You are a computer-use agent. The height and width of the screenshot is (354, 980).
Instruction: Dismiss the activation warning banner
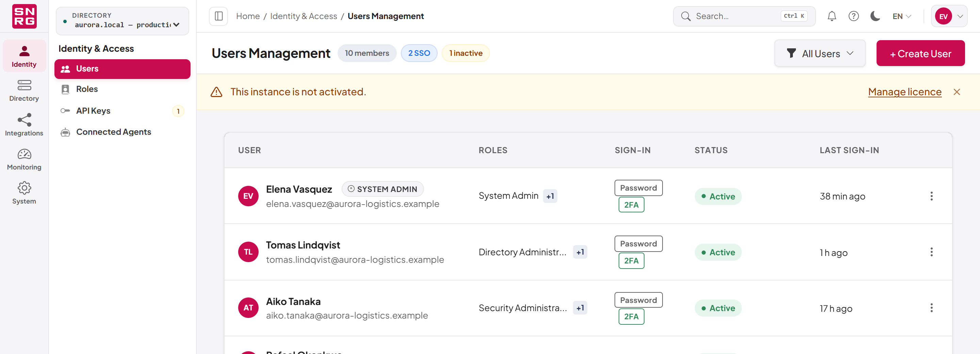(x=957, y=92)
